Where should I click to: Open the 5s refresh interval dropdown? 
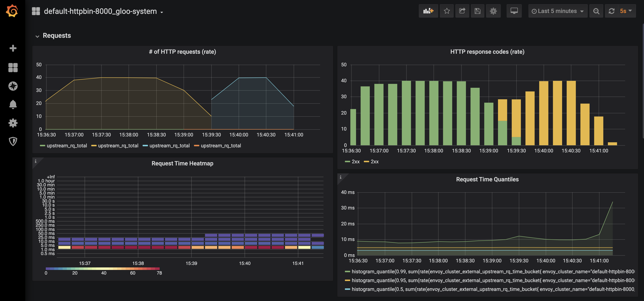pyautogui.click(x=626, y=11)
